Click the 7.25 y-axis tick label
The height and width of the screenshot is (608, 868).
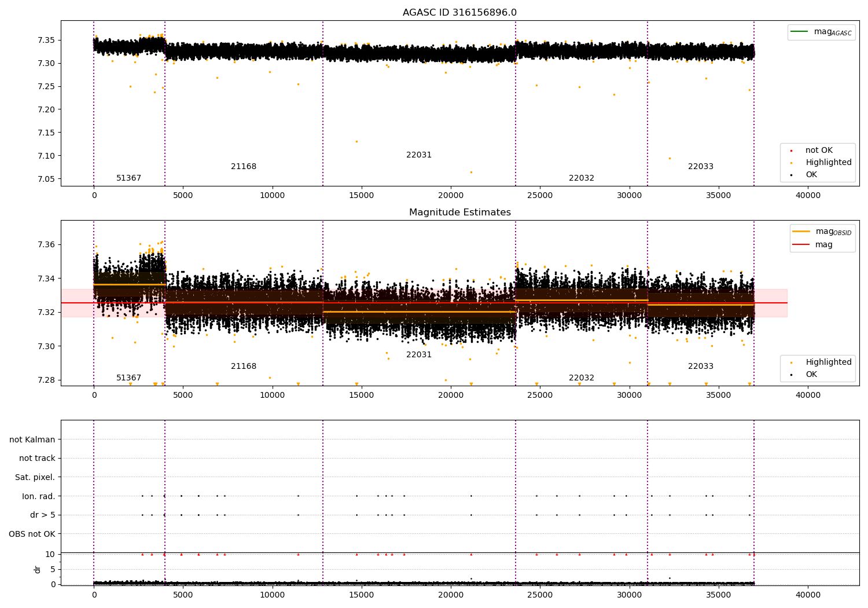click(x=46, y=87)
